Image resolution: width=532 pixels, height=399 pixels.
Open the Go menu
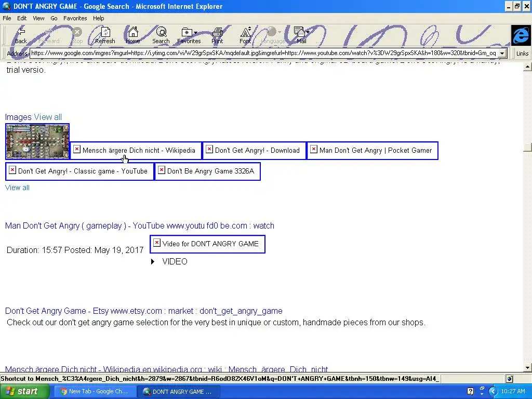(54, 18)
